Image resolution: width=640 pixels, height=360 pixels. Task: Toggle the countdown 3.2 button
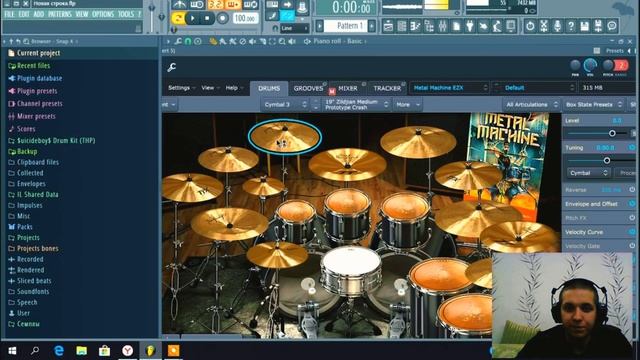point(216,5)
